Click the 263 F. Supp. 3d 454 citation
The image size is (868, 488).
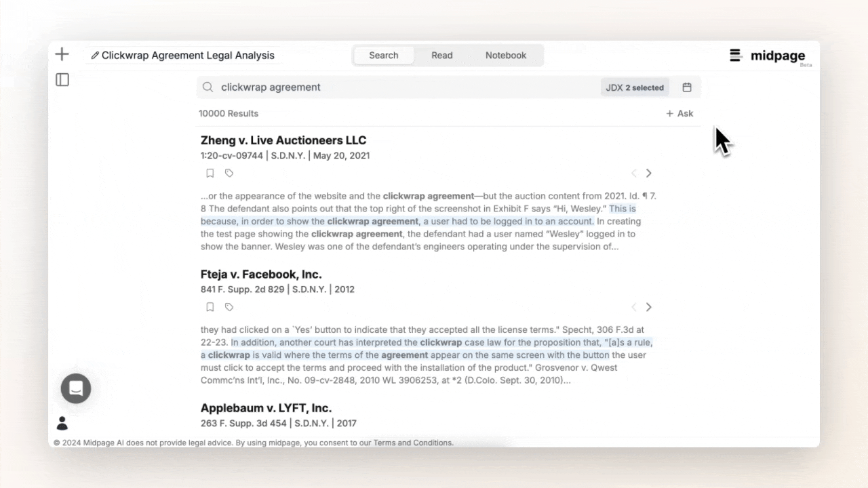[x=245, y=423]
